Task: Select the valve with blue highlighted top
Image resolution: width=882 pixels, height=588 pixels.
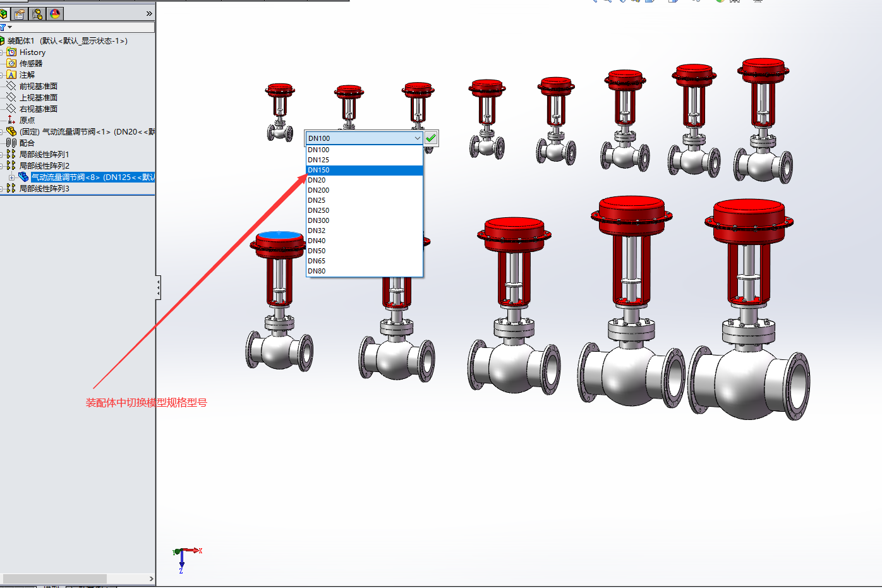Action: (x=279, y=300)
